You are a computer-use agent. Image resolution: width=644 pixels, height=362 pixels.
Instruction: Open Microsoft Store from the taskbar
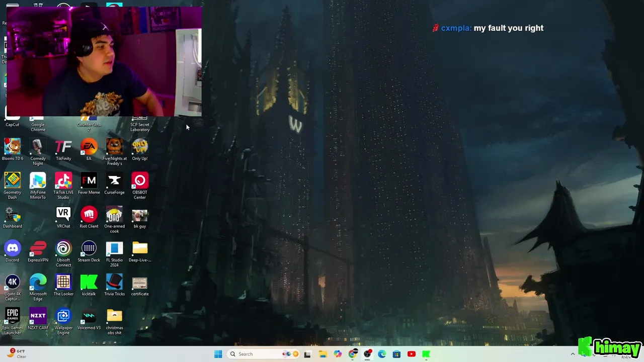tap(396, 354)
